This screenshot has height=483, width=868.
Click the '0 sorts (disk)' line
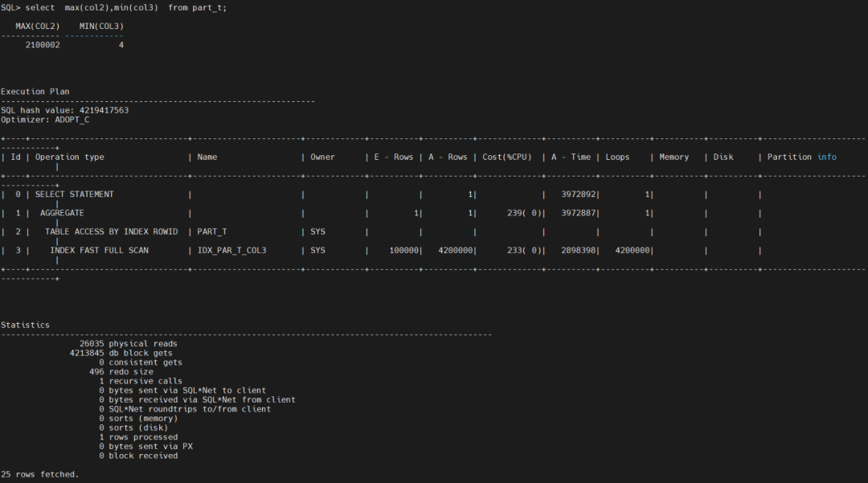[x=133, y=428]
